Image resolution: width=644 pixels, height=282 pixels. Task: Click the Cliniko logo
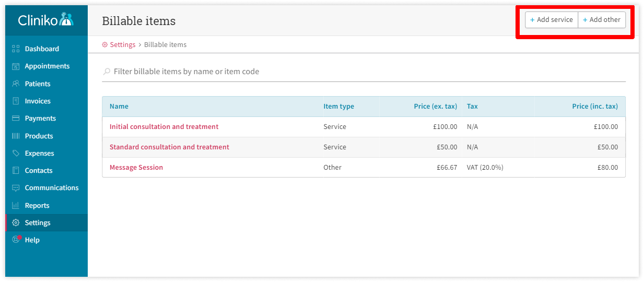point(46,20)
